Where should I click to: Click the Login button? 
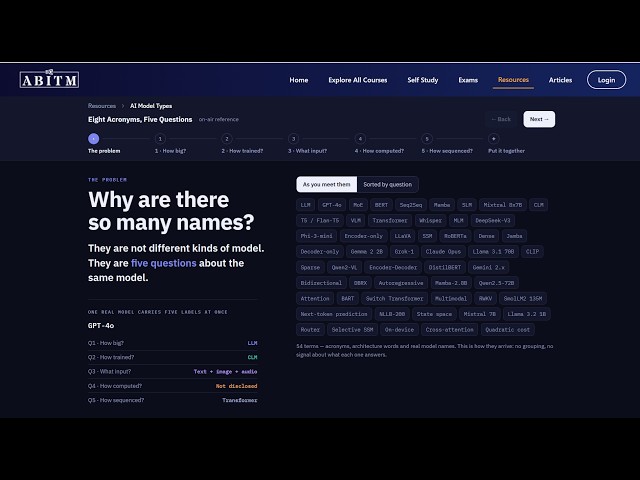606,80
